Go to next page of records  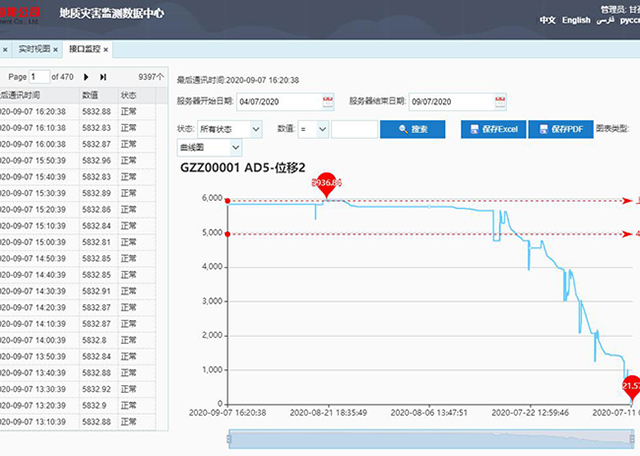(x=87, y=77)
